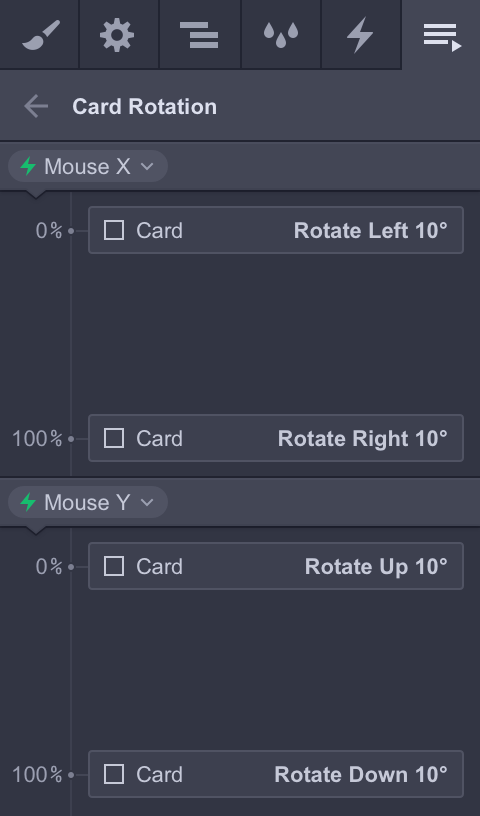
Task: Toggle the Card checkbox for Rotate Left
Action: (x=114, y=230)
